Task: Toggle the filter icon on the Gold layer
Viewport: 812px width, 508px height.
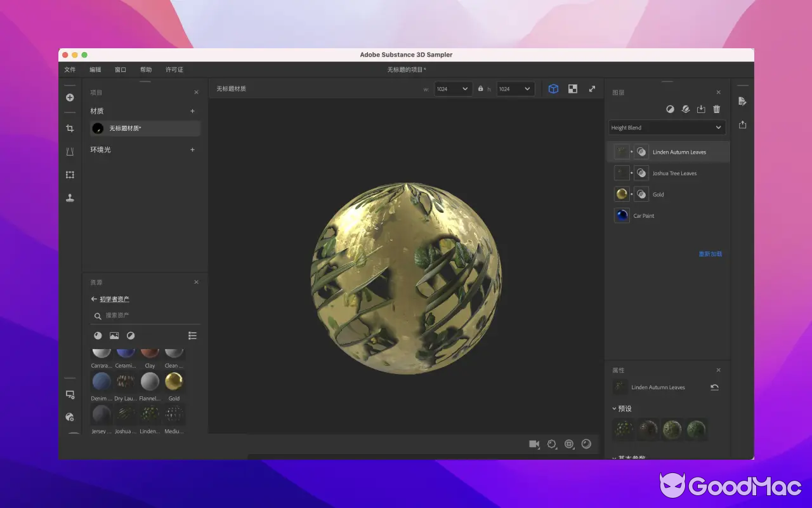Action: (641, 194)
